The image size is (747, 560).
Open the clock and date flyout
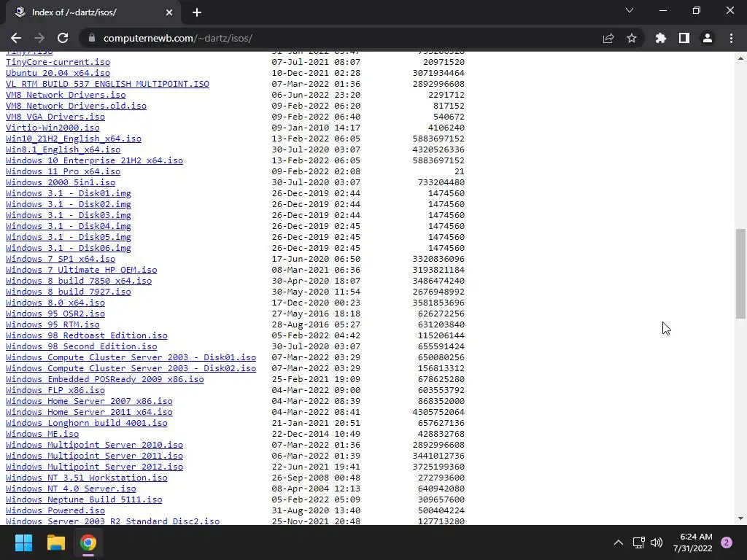coord(693,542)
